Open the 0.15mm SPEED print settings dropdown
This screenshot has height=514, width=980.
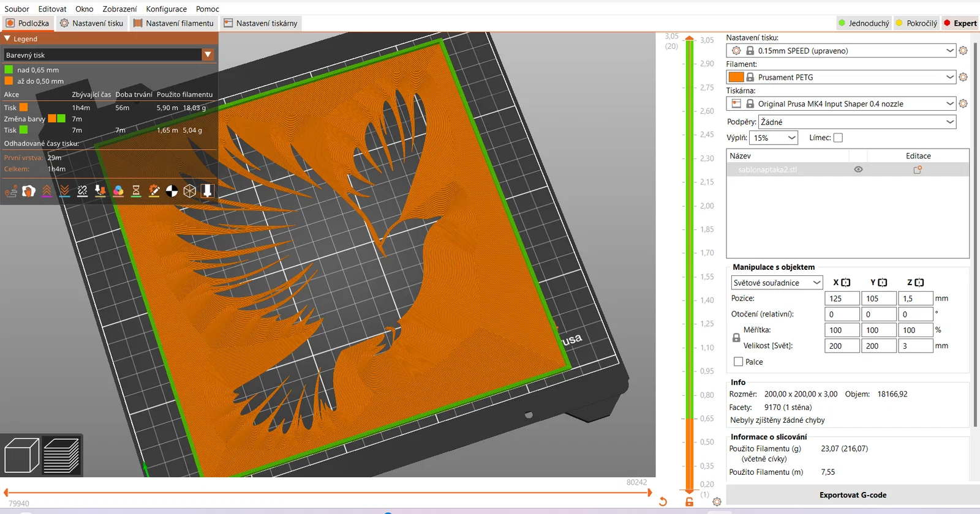click(x=841, y=51)
